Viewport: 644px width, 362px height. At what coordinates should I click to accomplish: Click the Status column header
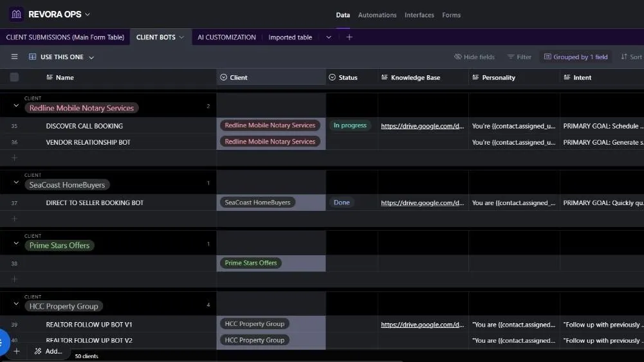click(352, 77)
